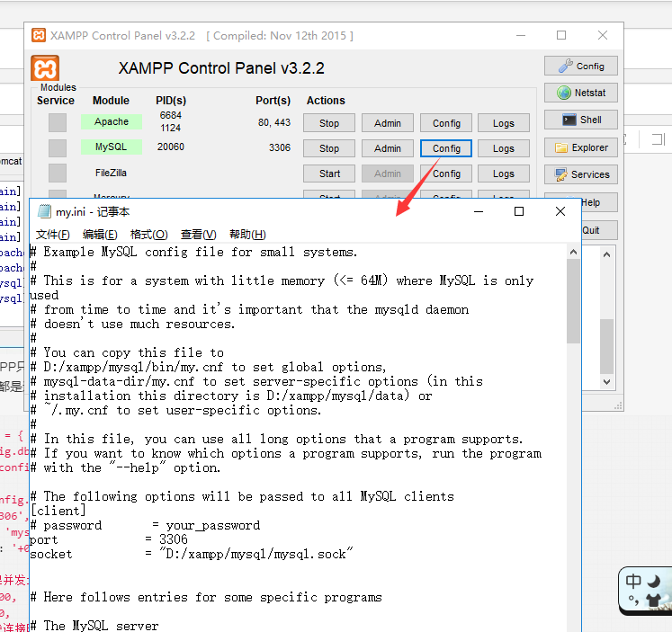Click the XAMPP title bar app icon

point(39,35)
